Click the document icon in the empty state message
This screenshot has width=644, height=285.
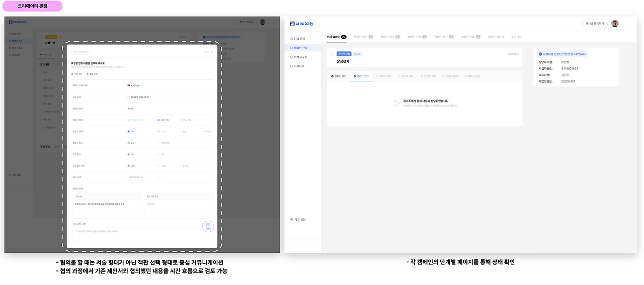click(x=397, y=103)
